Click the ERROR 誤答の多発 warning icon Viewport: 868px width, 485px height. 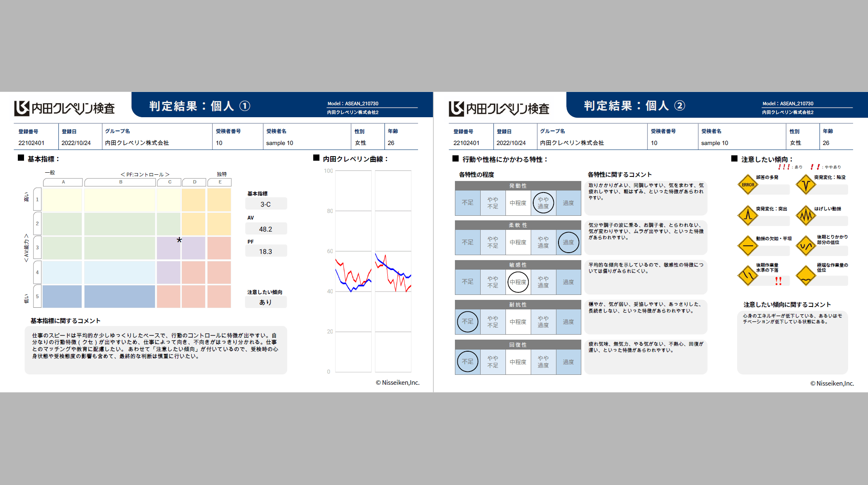point(747,185)
